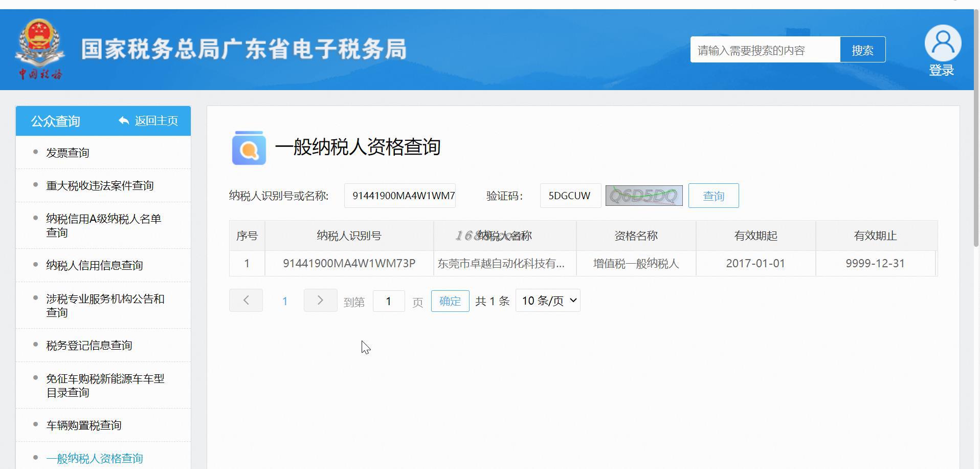
Task: Select page number 1 in pagination
Action: tap(285, 301)
